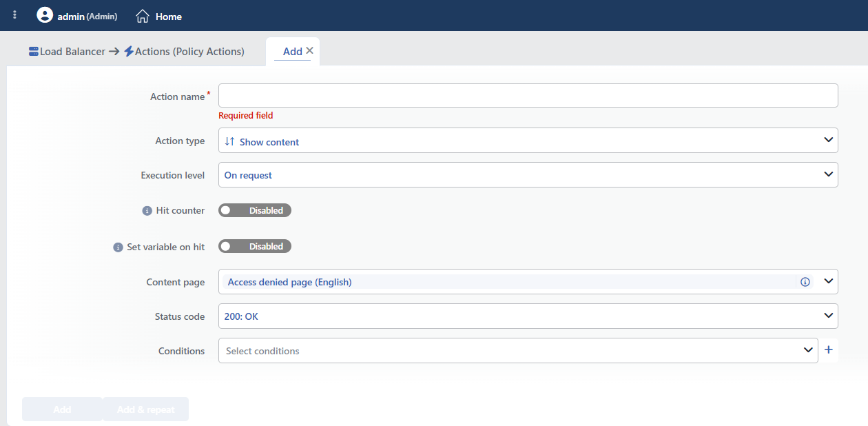Click the Conditions label
868x426 pixels.
coord(182,351)
